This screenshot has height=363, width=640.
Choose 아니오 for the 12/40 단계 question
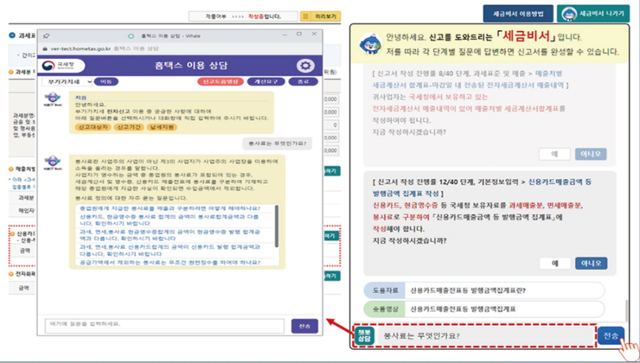click(x=591, y=263)
